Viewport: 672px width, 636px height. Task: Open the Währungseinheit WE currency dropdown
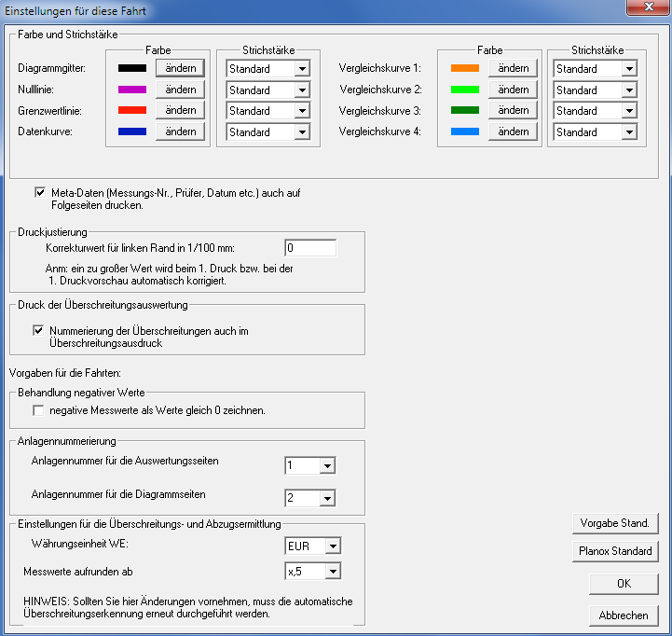pos(333,546)
